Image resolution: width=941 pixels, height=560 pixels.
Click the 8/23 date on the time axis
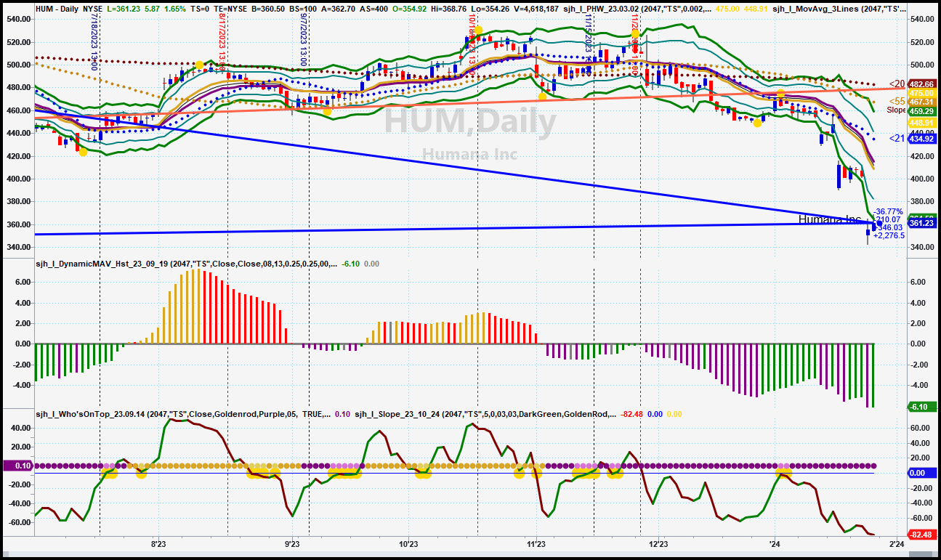click(159, 543)
